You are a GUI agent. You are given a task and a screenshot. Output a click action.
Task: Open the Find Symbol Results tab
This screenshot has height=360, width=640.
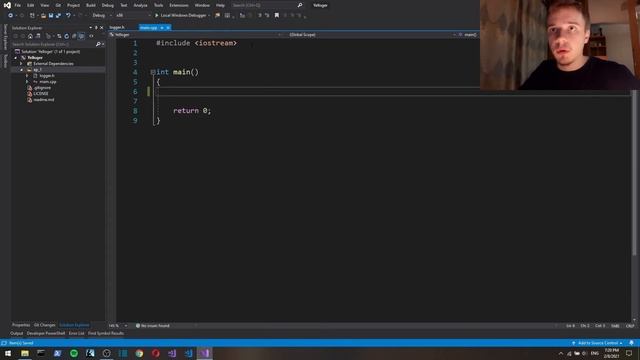[x=106, y=333]
